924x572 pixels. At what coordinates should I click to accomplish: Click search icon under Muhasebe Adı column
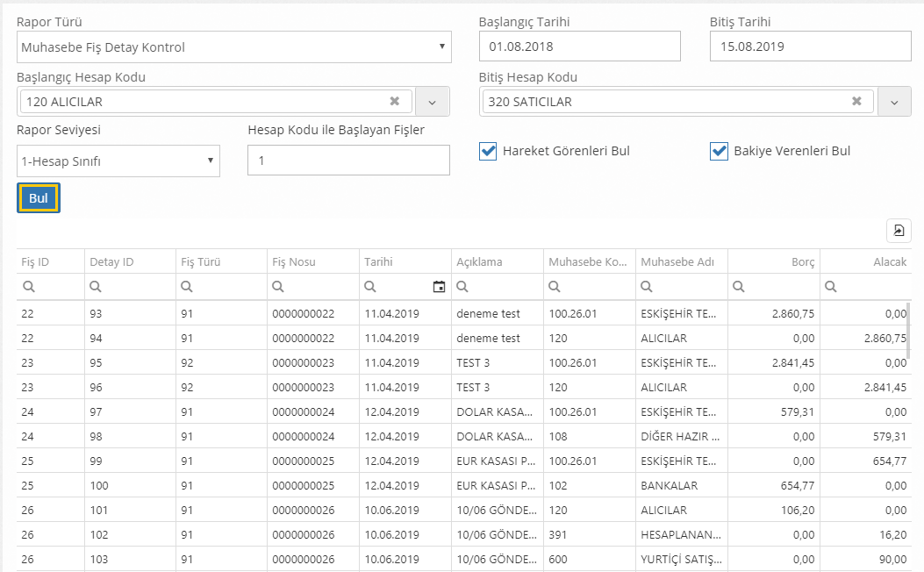click(648, 286)
